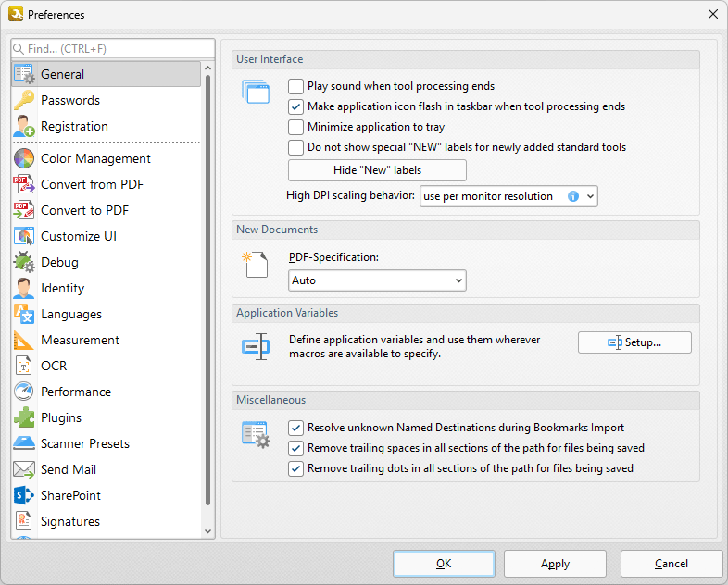Screen dimensions: 728x585
Task: Open the Send Mail preferences page
Action: (x=106, y=469)
